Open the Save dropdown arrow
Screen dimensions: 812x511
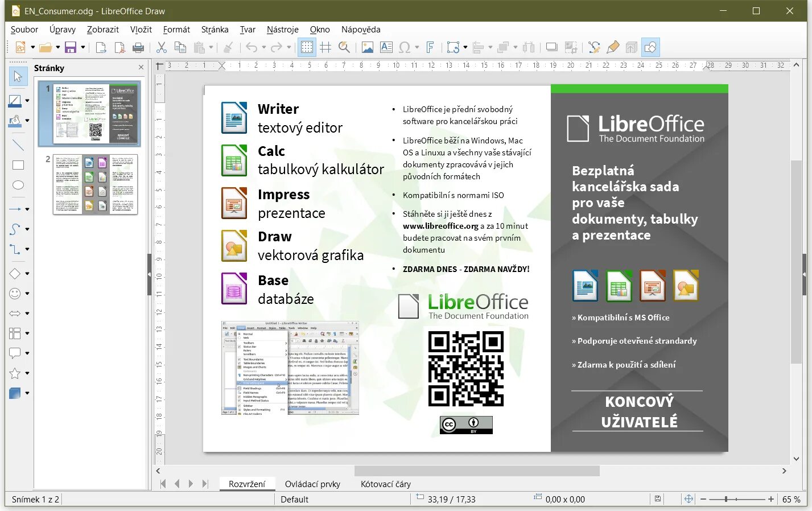83,48
